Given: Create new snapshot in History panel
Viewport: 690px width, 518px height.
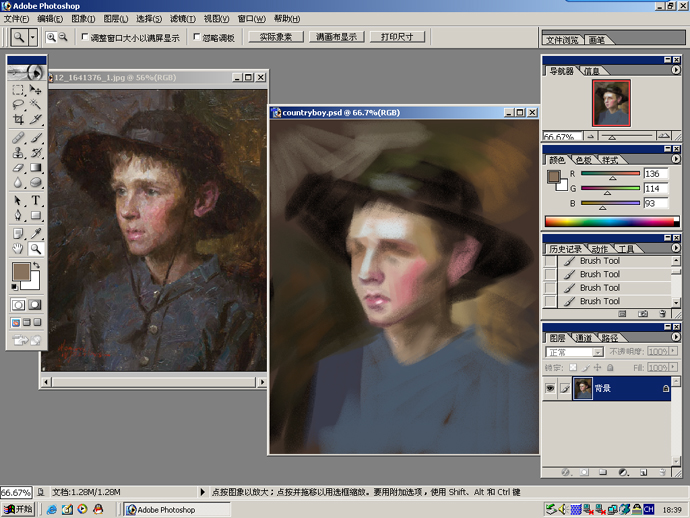Looking at the screenshot, I should pos(642,314).
